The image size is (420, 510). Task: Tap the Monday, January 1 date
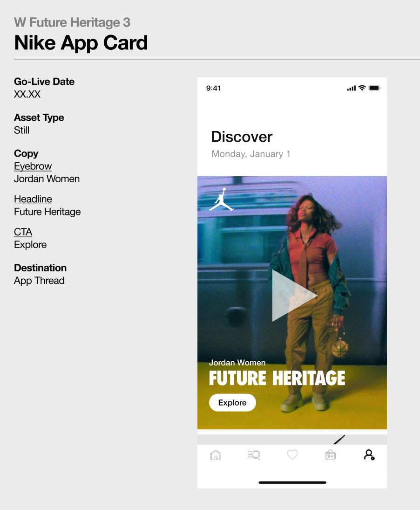(251, 154)
